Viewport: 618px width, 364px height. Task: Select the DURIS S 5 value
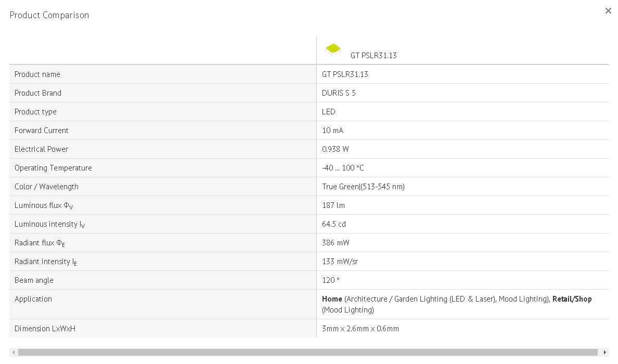pos(339,93)
